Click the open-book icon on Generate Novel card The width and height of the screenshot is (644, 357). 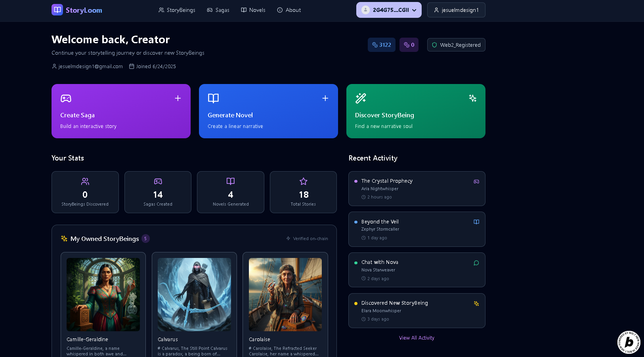(213, 98)
